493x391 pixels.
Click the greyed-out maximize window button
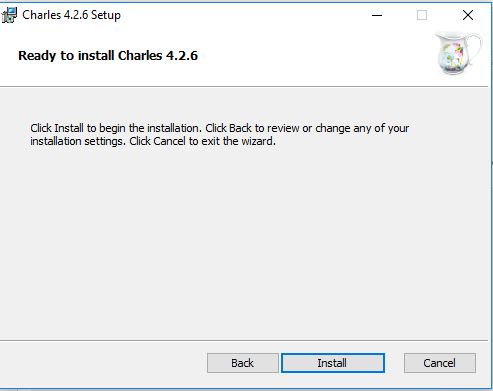coord(422,15)
